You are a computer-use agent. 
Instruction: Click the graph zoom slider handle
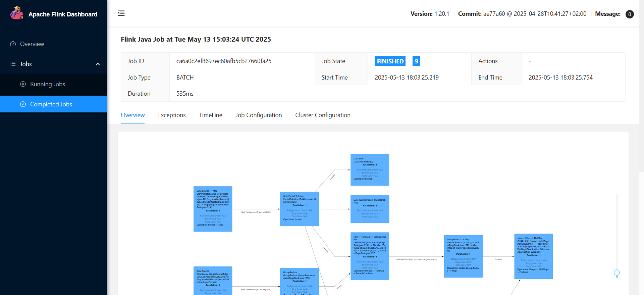(x=616, y=273)
